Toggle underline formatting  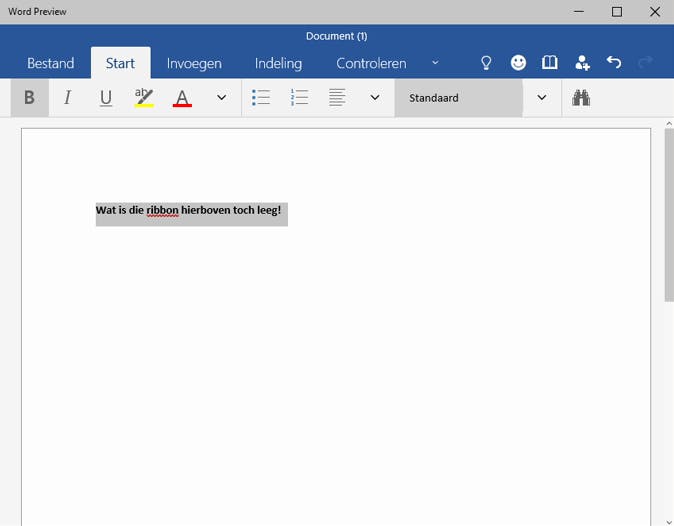(106, 98)
